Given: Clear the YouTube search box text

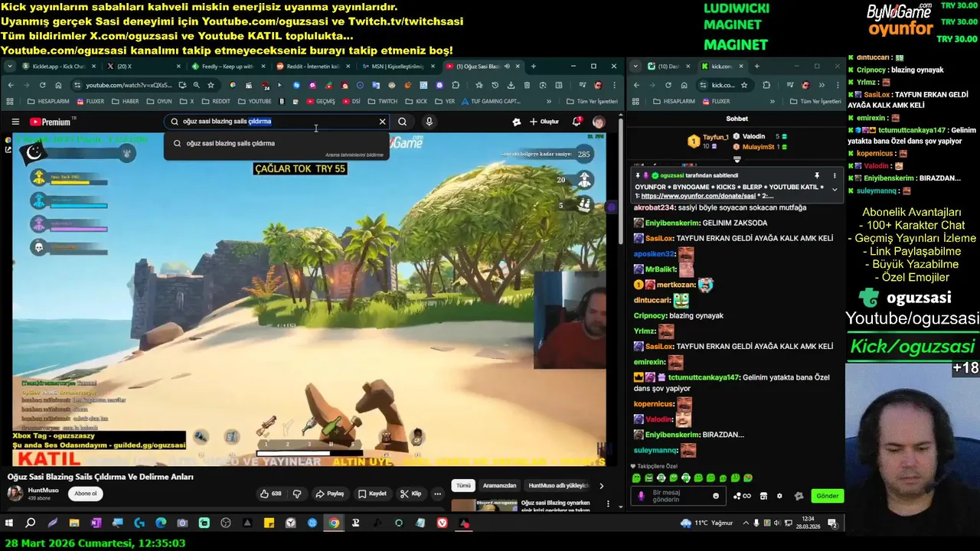Looking at the screenshot, I should click(382, 122).
